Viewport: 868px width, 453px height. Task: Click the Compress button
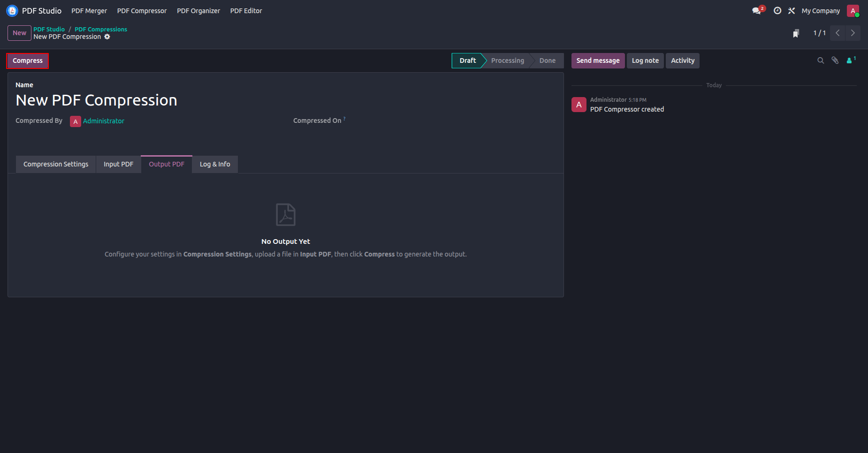tap(28, 61)
